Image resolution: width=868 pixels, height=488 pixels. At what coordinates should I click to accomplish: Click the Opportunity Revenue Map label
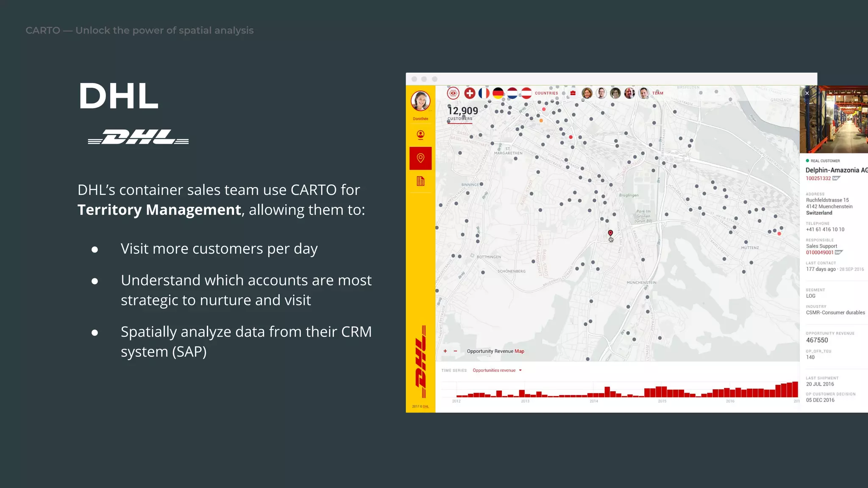pyautogui.click(x=495, y=351)
